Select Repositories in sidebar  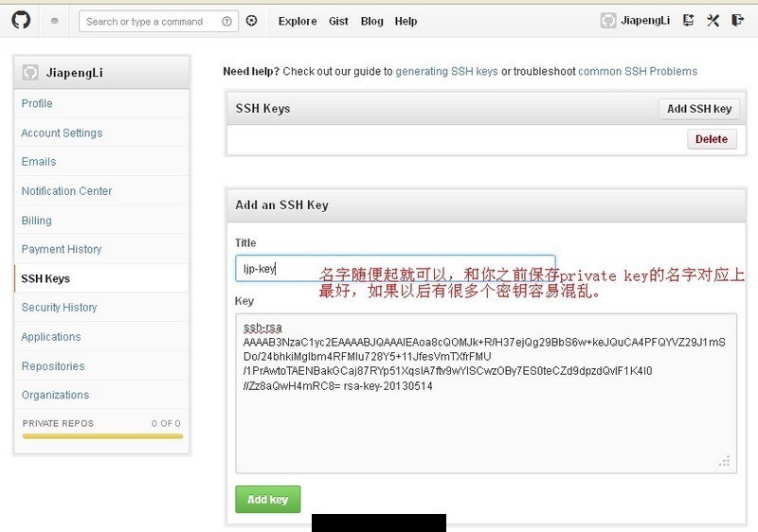(x=101, y=366)
